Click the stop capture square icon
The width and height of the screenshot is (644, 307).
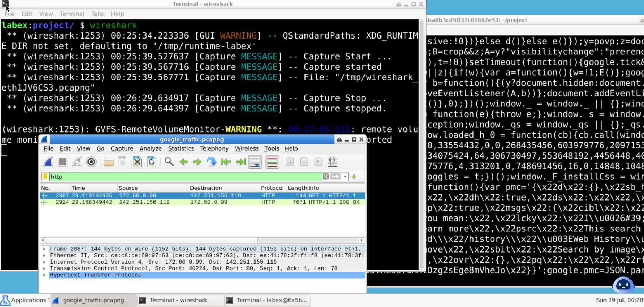point(63,162)
